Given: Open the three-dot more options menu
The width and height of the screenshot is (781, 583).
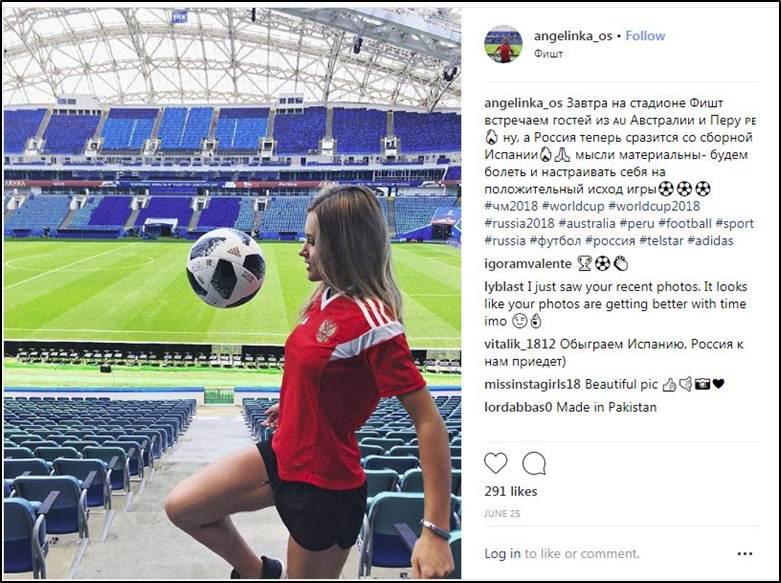Looking at the screenshot, I should coord(744,553).
